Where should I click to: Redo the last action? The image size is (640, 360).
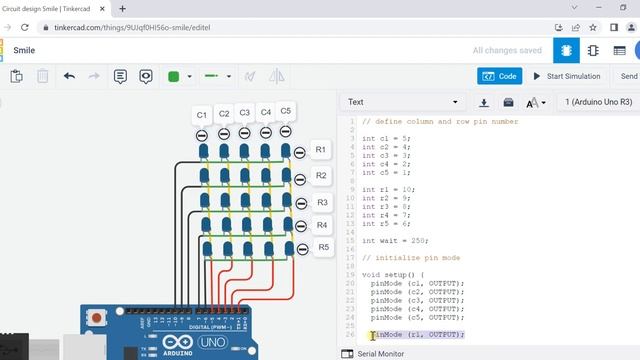[94, 76]
